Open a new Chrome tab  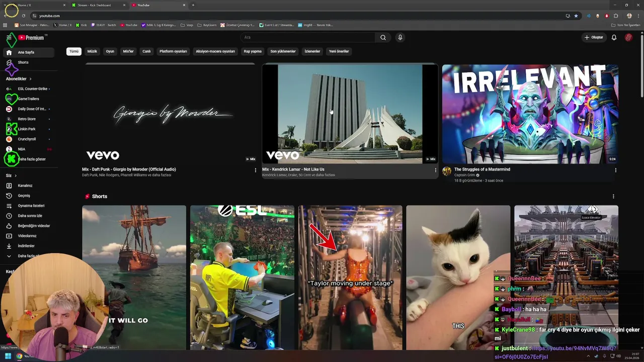click(193, 5)
